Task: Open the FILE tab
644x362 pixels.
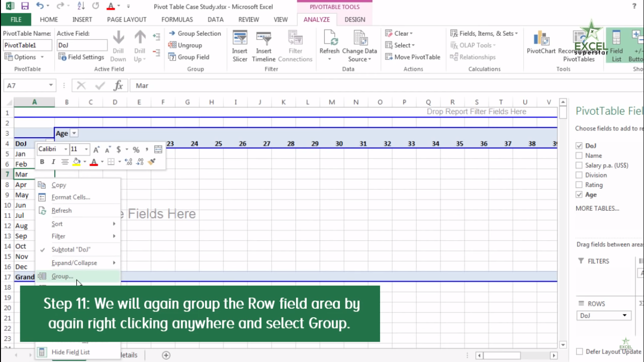Action: pos(16,19)
